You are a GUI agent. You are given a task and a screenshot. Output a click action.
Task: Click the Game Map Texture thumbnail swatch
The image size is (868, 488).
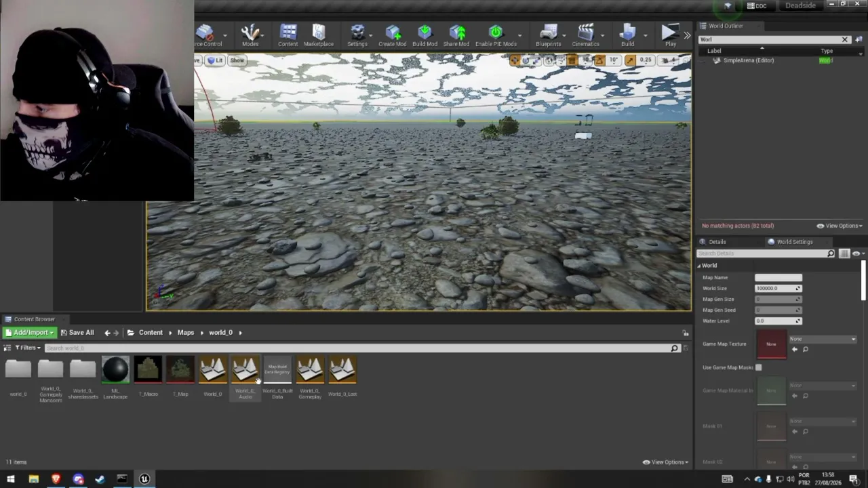pos(771,344)
